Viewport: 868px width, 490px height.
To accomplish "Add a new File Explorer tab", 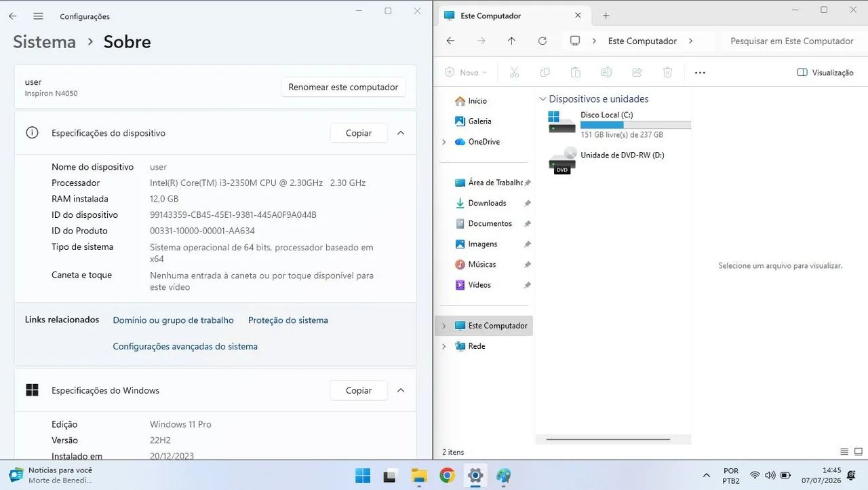I will pyautogui.click(x=606, y=16).
